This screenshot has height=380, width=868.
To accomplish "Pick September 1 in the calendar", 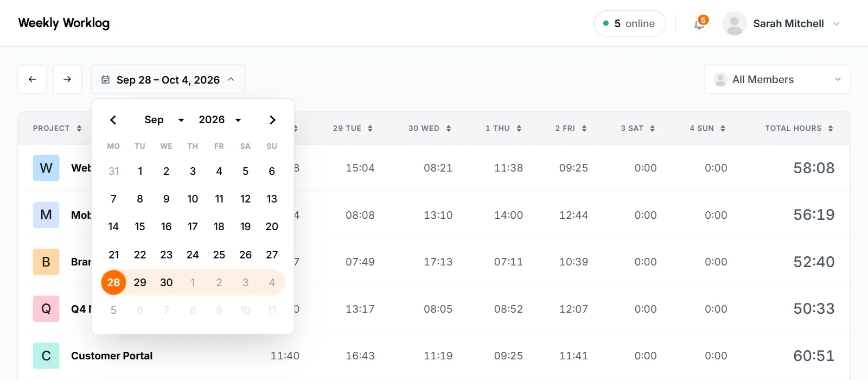I will (x=140, y=171).
